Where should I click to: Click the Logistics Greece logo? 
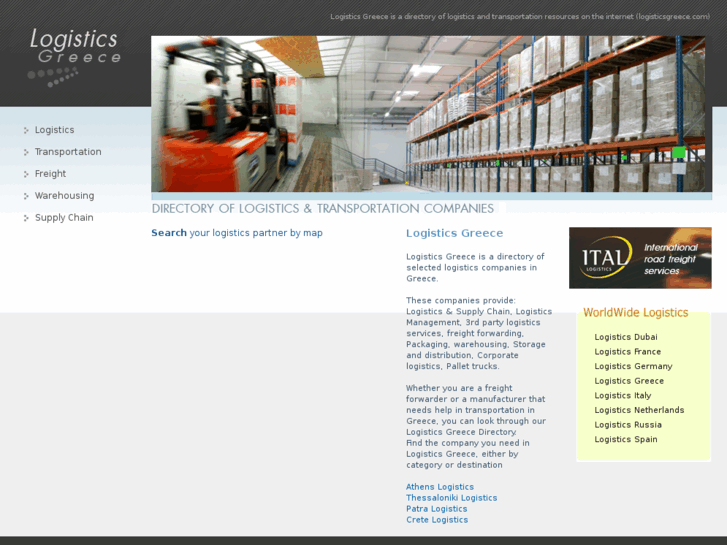[75, 57]
